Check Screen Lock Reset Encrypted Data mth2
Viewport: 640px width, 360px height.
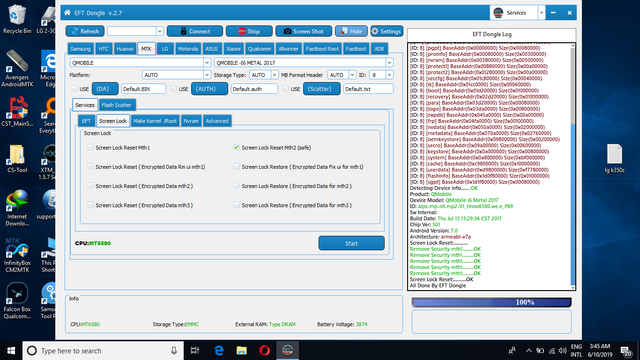tap(90, 186)
